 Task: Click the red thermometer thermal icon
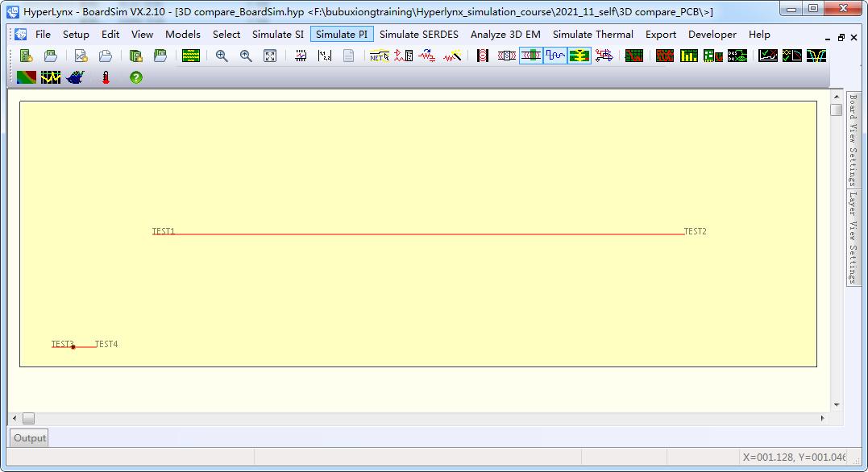(x=106, y=77)
